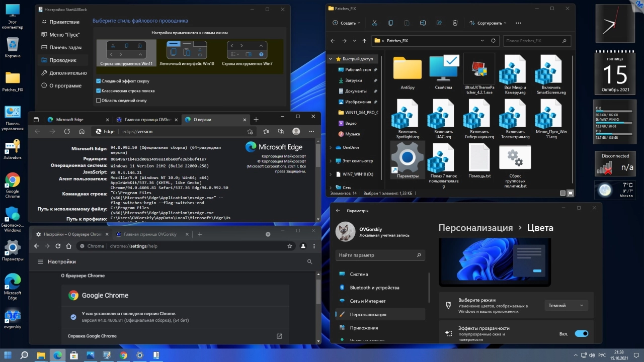Open the Сортировать dropdown in explorer

click(488, 23)
